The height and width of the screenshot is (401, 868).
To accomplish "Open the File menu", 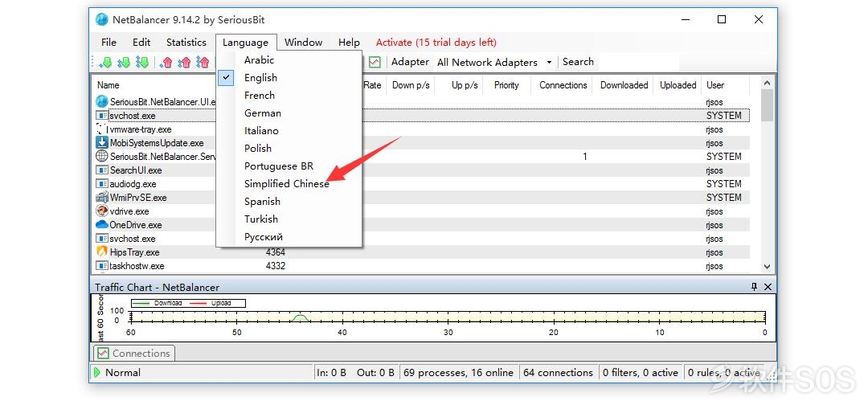I will pos(109,42).
